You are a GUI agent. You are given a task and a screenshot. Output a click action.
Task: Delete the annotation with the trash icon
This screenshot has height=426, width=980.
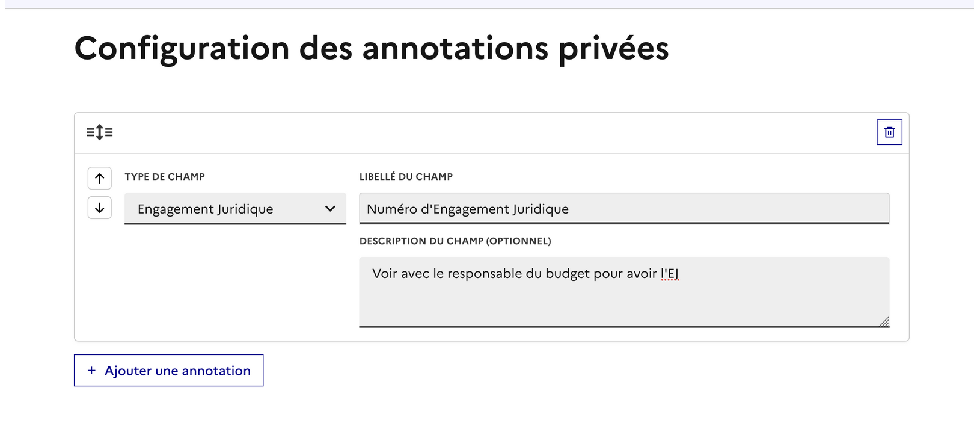pyautogui.click(x=889, y=132)
